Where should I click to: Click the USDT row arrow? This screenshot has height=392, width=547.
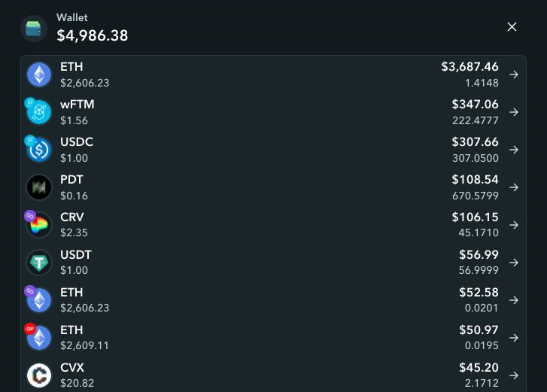(513, 263)
